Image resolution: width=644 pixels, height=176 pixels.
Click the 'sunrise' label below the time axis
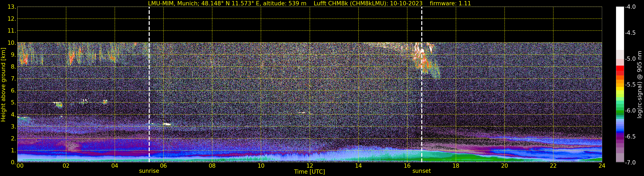(149, 171)
